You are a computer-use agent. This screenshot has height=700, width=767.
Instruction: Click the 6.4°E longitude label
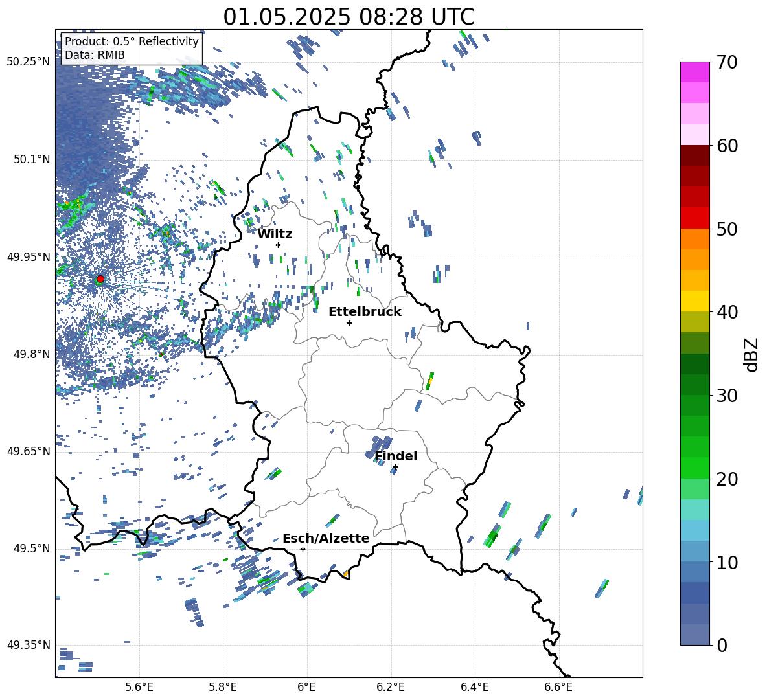pos(475,687)
